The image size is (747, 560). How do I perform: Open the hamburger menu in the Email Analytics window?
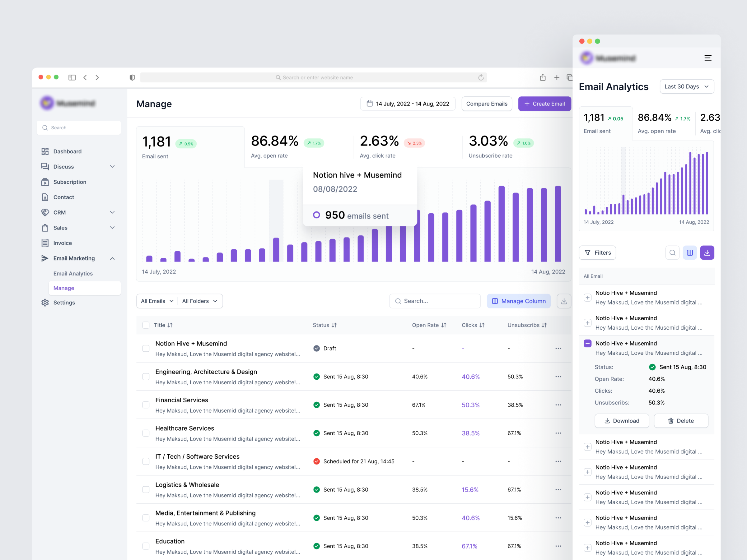click(x=708, y=58)
